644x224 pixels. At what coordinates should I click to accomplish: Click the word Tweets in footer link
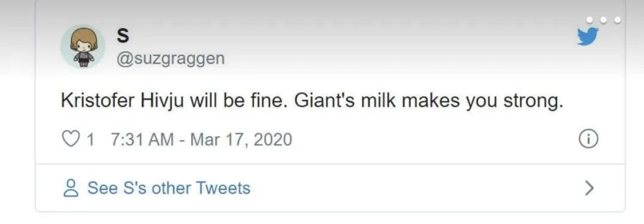(223, 188)
